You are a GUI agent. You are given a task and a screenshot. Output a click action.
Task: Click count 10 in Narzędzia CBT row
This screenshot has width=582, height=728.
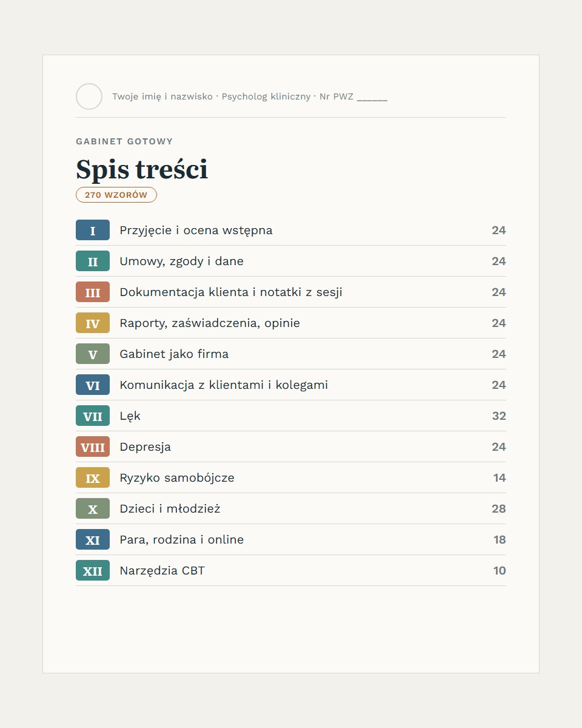(500, 570)
